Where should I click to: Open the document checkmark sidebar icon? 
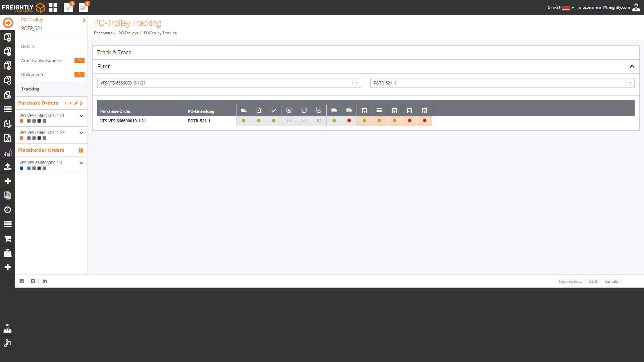point(7,124)
